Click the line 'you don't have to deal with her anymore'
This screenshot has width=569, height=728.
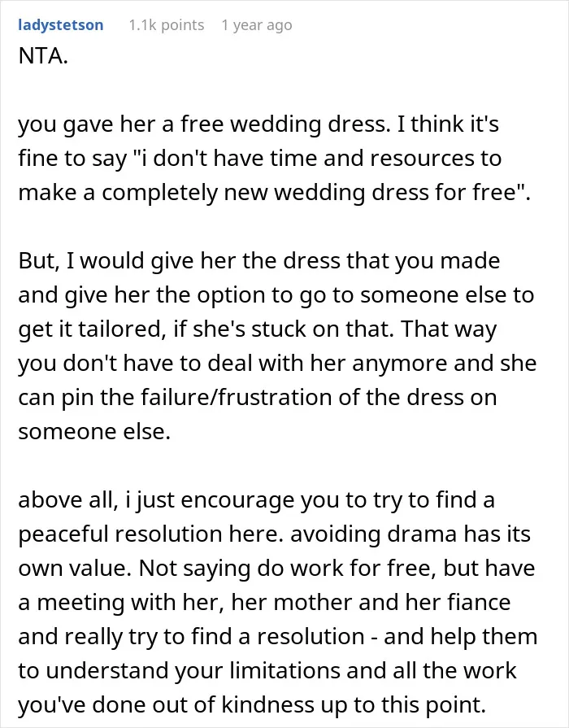[277, 363]
